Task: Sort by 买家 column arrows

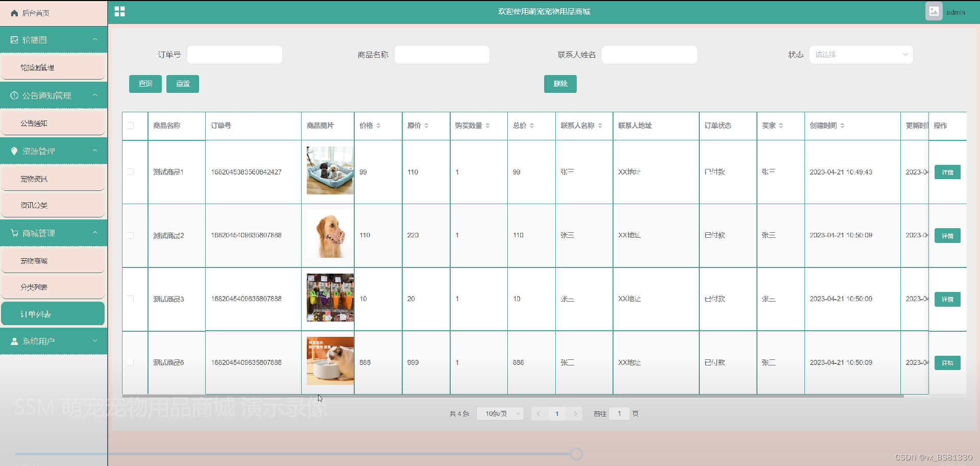Action: tap(780, 126)
